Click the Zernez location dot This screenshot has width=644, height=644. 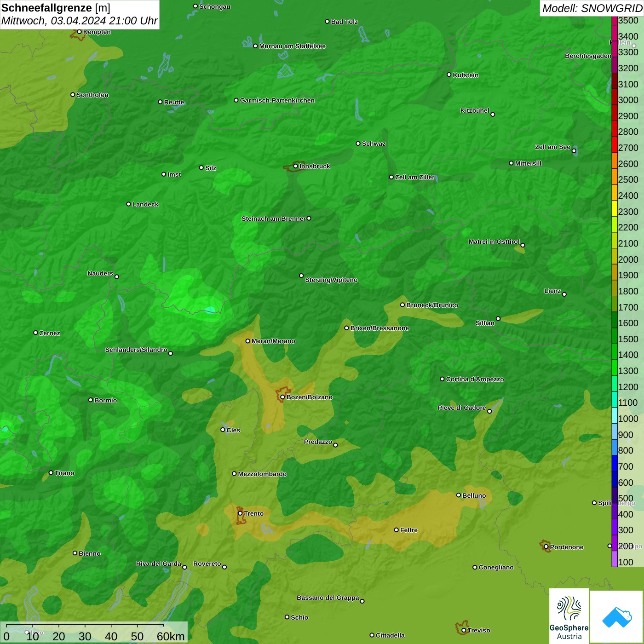[x=35, y=333]
